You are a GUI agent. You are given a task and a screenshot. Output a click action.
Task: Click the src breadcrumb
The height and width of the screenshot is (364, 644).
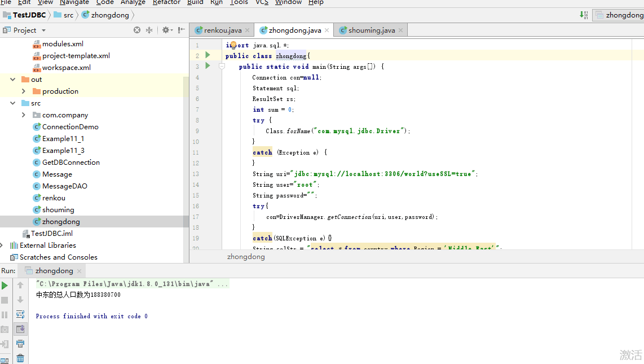[64, 15]
